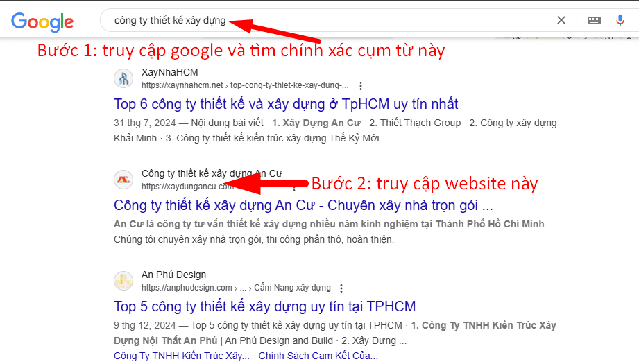
Task: Click the 'Công Ty TNHH Kiến Trúc Xây...' sitelink
Action: [x=181, y=356]
